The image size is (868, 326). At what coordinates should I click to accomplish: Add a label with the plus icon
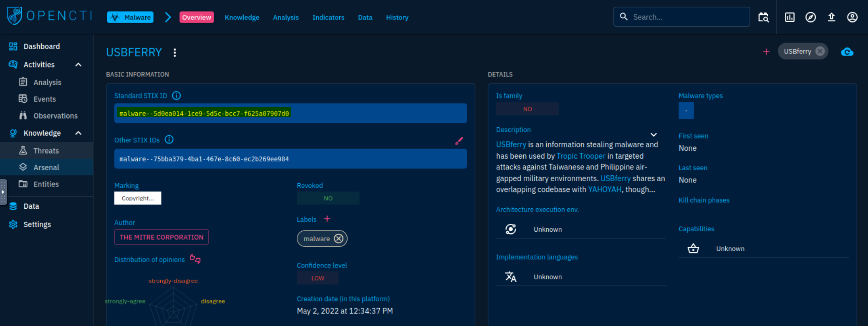point(327,219)
